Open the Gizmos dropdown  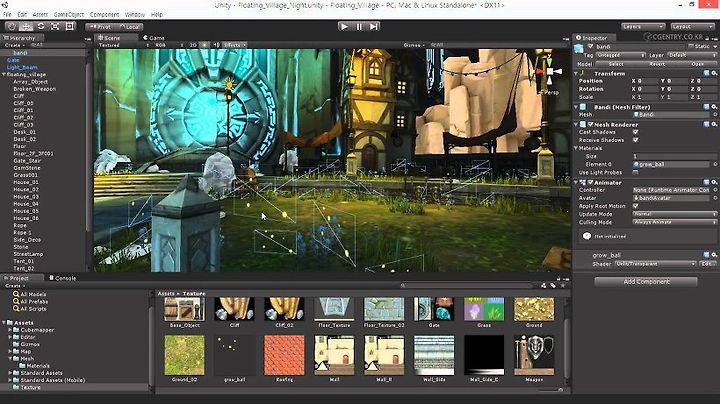coord(414,45)
